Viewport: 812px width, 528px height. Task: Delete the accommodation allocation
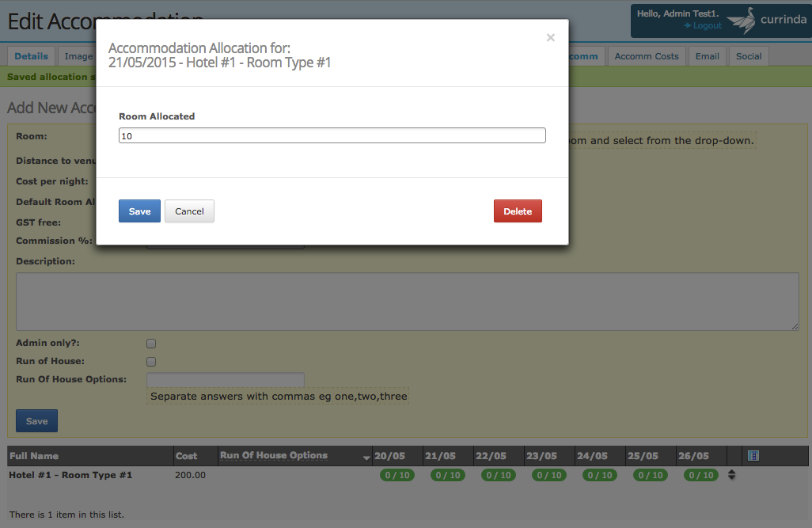518,211
